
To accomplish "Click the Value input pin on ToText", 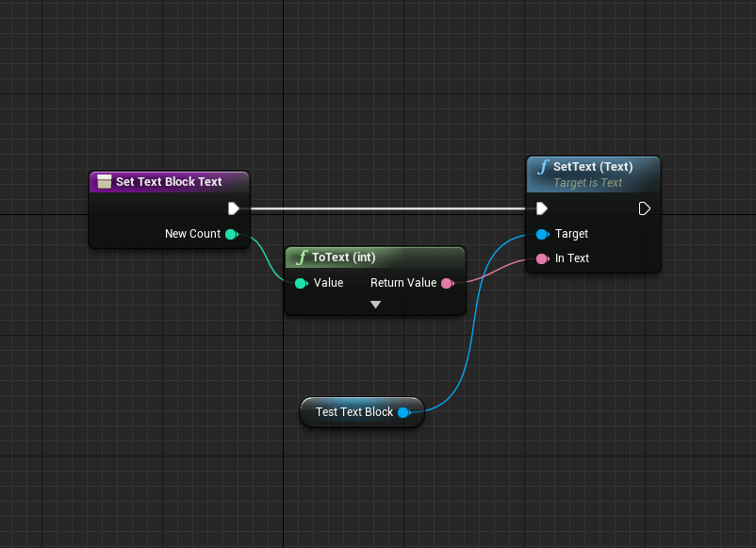I will coord(302,283).
